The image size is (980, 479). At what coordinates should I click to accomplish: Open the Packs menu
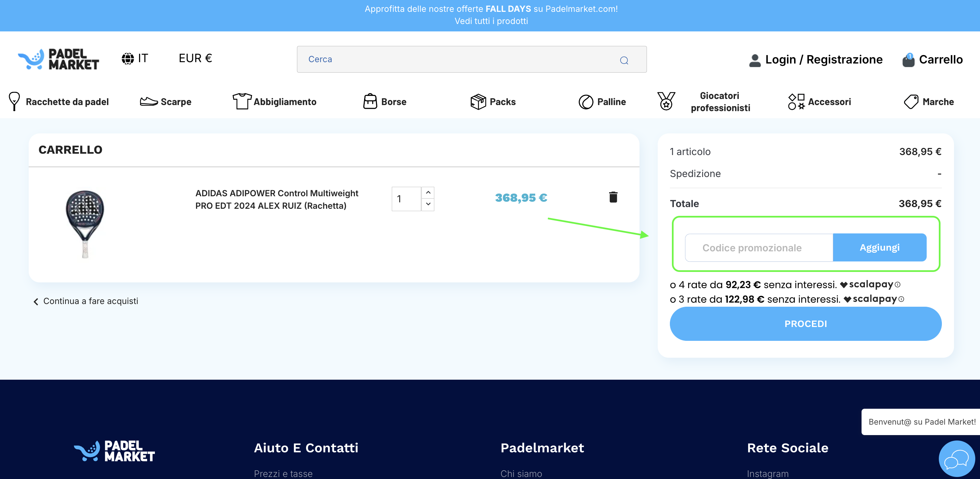502,102
